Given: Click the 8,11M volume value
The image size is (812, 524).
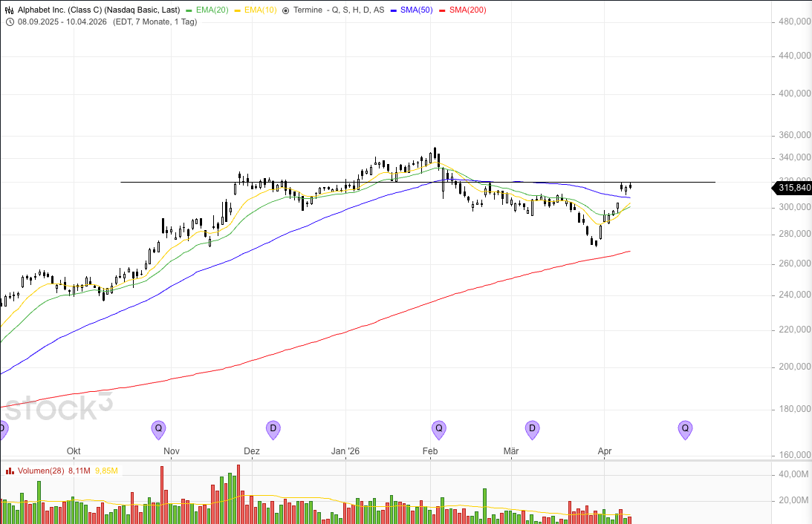Looking at the screenshot, I should tap(79, 471).
